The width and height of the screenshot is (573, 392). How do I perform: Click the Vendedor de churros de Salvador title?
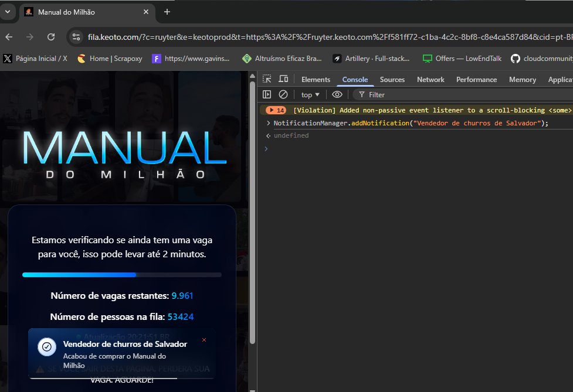point(125,344)
